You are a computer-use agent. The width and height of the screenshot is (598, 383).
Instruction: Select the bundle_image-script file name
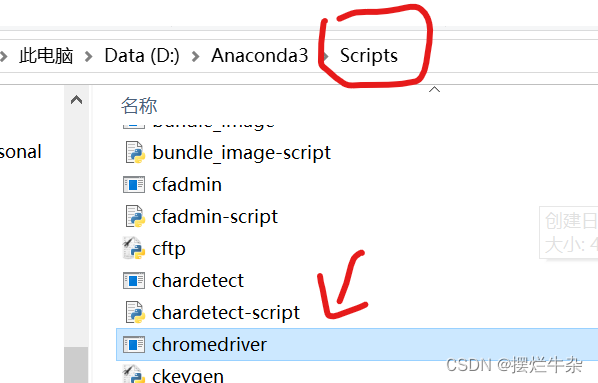pos(241,153)
